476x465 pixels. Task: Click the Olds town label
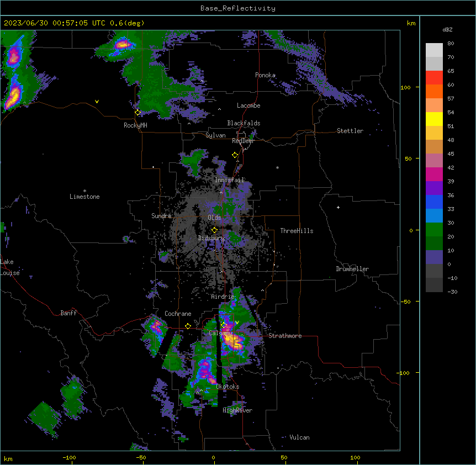coord(214,218)
